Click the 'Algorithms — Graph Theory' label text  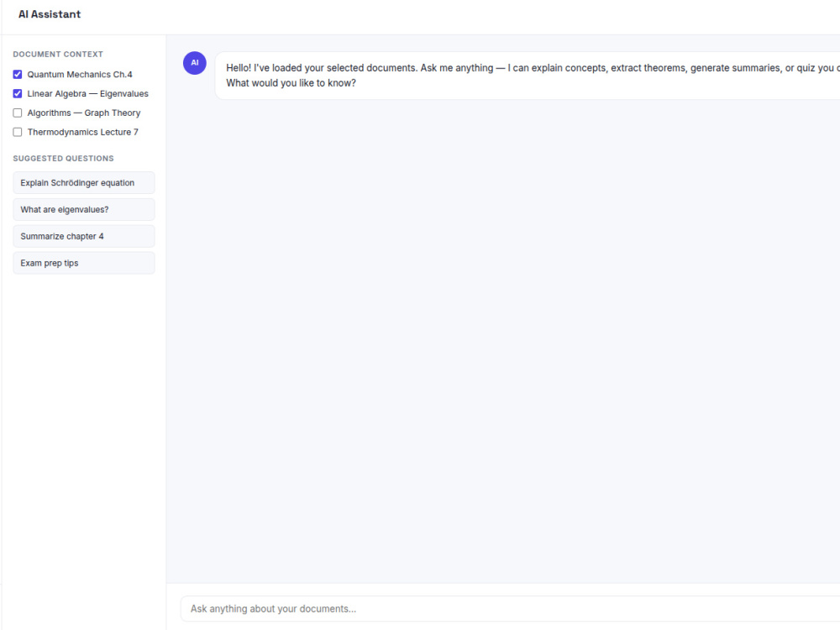[x=84, y=113]
